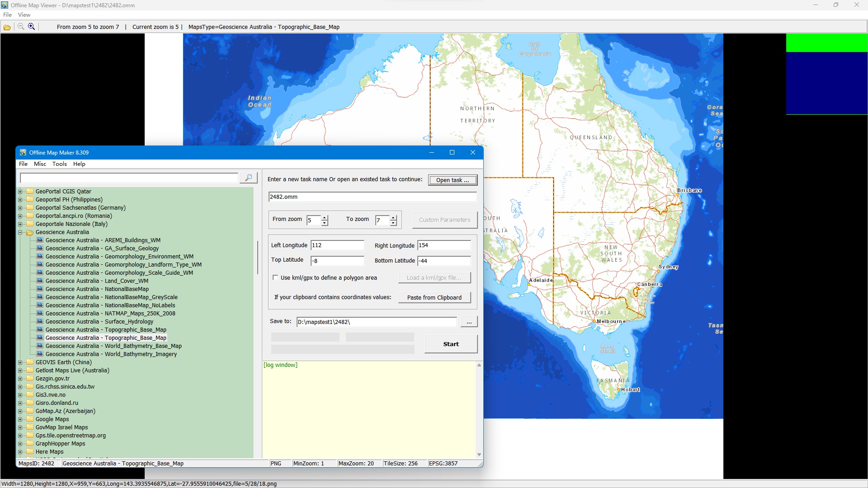Click the NationalBaseMap_GreyScale map icon
868x488 pixels.
[x=40, y=297]
